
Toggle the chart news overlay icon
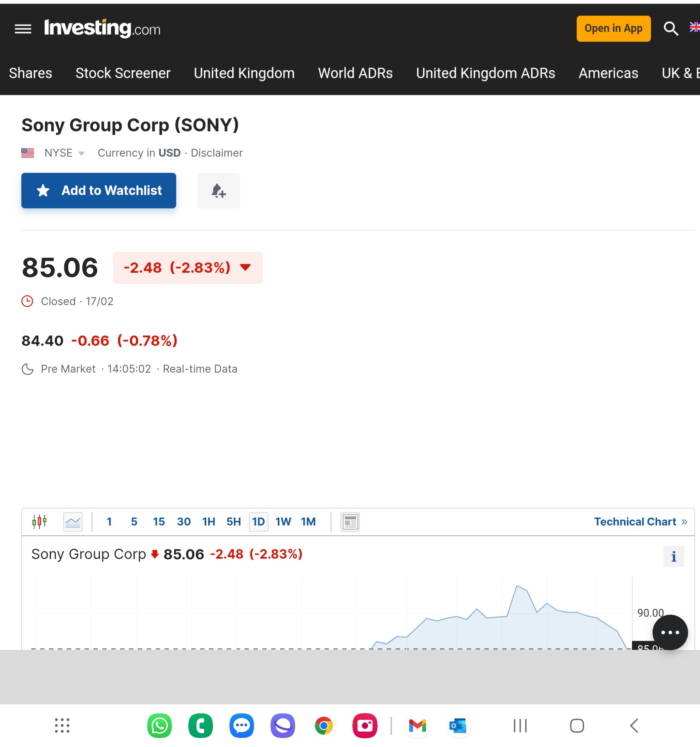(350, 522)
